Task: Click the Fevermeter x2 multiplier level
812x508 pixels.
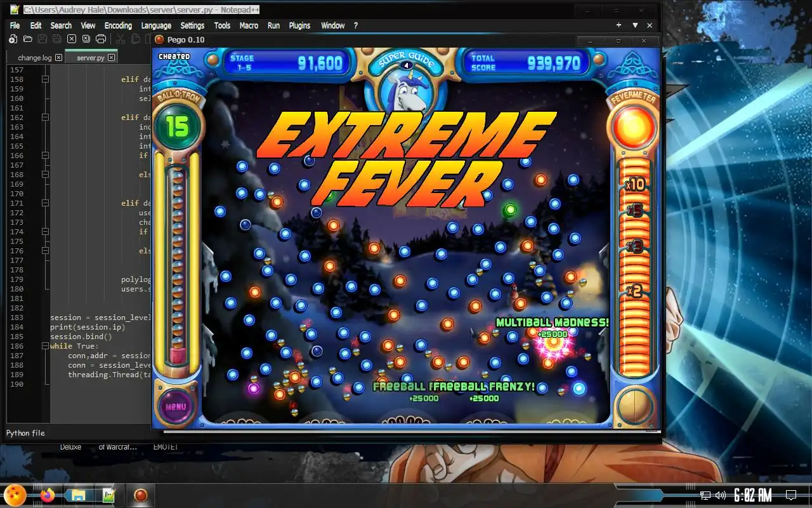Action: pos(634,291)
